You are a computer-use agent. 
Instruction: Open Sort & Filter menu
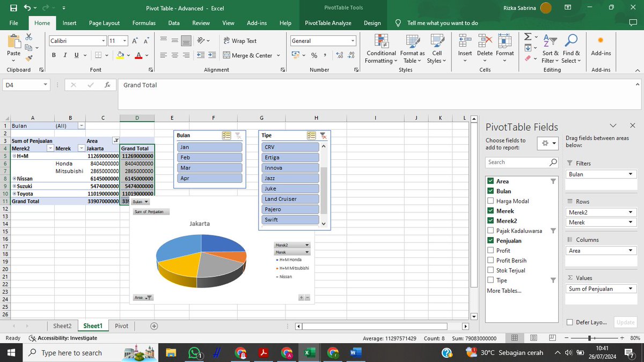click(550, 49)
